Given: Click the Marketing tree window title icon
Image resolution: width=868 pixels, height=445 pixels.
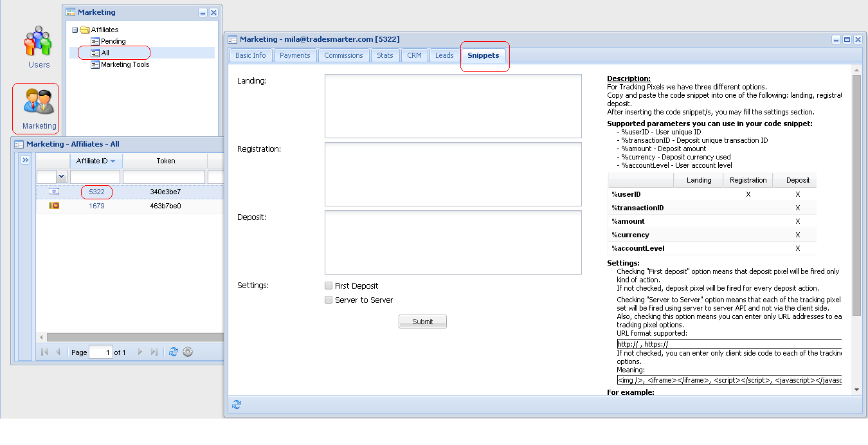Looking at the screenshot, I should click(71, 12).
